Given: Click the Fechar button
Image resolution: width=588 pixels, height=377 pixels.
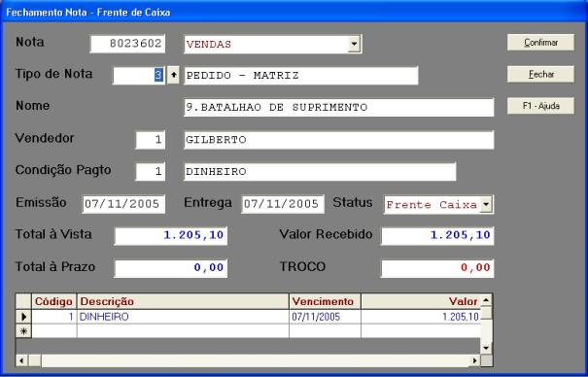Looking at the screenshot, I should (x=540, y=74).
